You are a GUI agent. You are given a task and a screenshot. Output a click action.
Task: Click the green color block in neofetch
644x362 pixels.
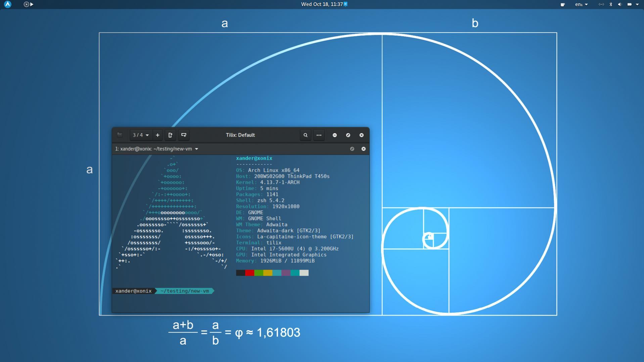click(259, 273)
